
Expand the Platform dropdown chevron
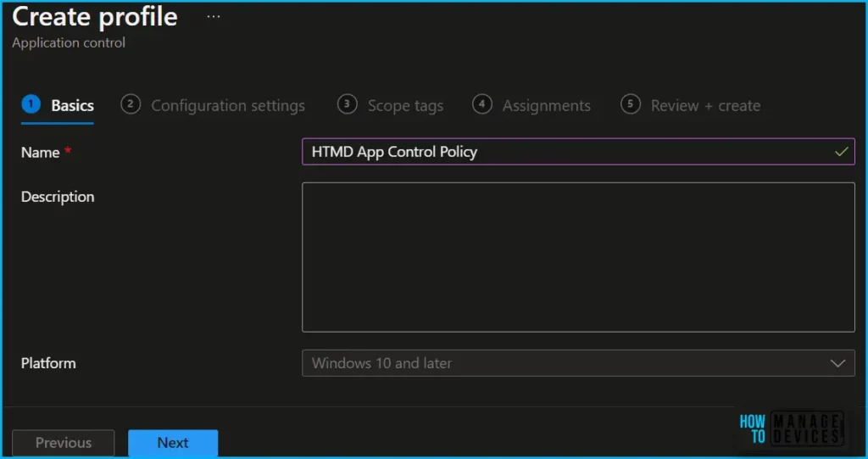837,363
